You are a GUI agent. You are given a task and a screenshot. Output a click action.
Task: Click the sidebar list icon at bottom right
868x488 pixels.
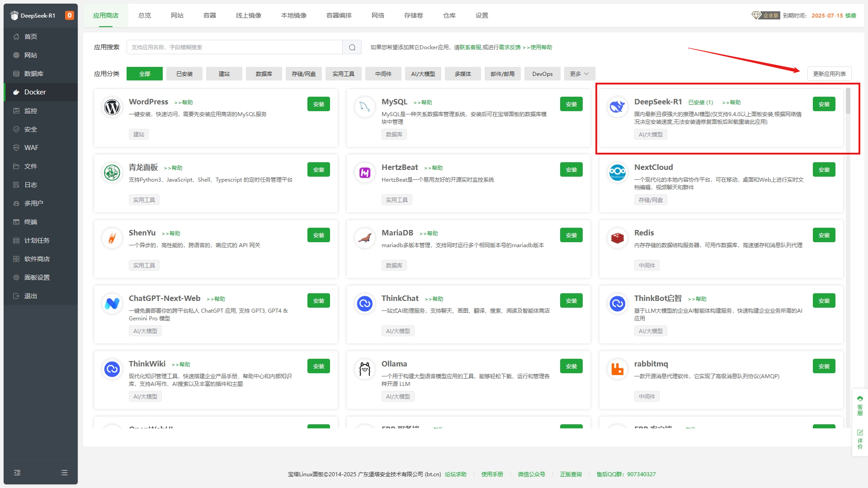(64, 473)
